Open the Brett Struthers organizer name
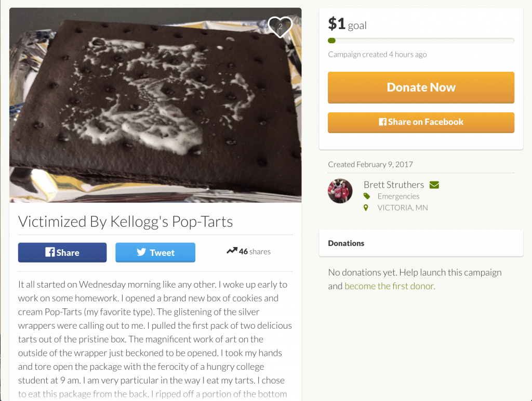532x401 pixels. click(393, 185)
